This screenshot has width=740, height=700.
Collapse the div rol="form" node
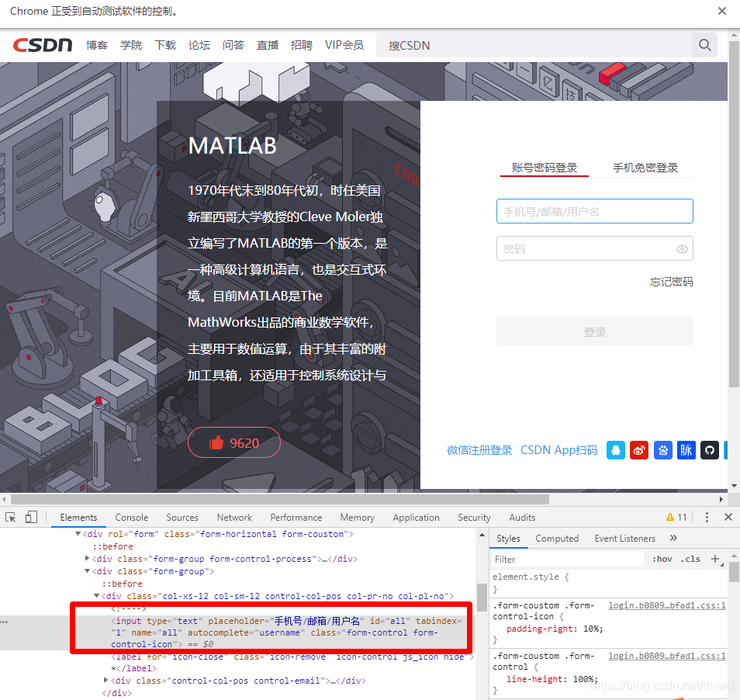click(78, 534)
